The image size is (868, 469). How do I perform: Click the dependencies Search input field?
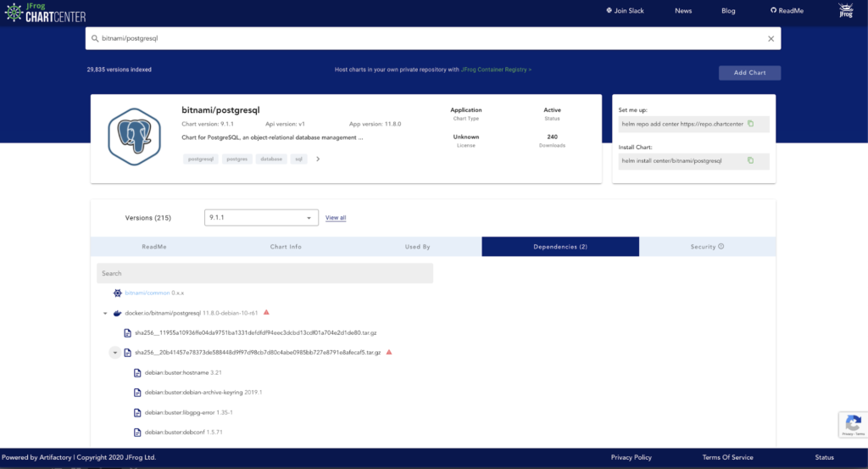pos(264,273)
